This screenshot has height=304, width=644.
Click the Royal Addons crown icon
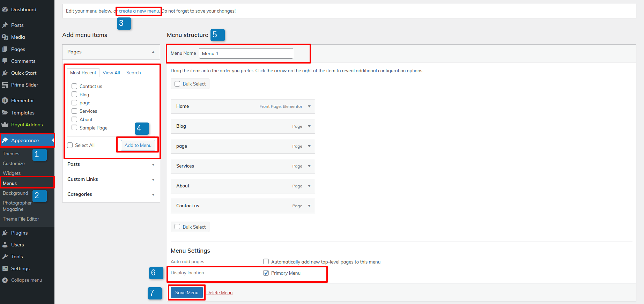tap(5, 125)
